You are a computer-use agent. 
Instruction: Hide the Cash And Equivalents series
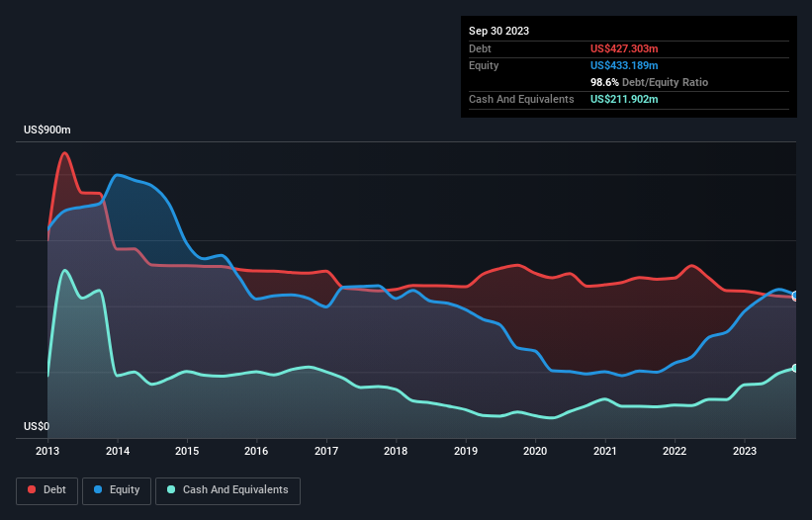pyautogui.click(x=226, y=489)
